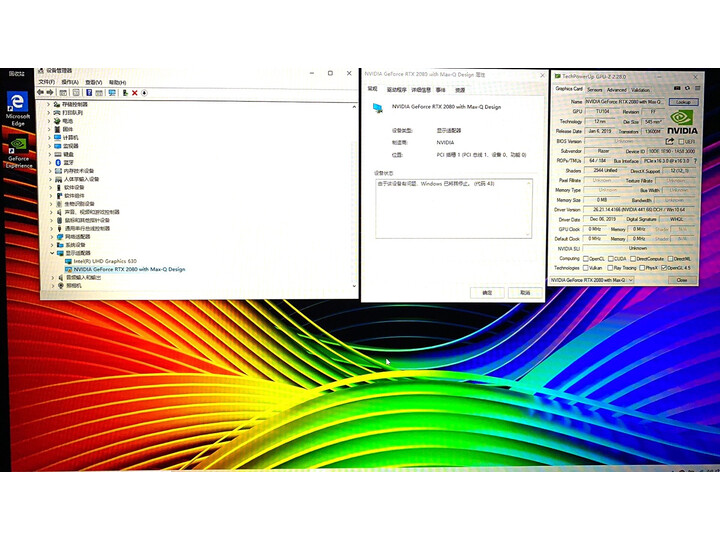The height and width of the screenshot is (540, 720).
Task: Expand the Storage controllers (存储控制器) node
Action: click(x=49, y=104)
